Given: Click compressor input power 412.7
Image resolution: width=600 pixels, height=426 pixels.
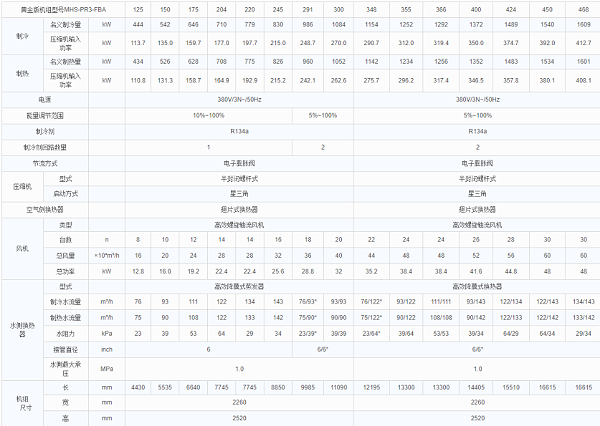Looking at the screenshot, I should [x=584, y=43].
